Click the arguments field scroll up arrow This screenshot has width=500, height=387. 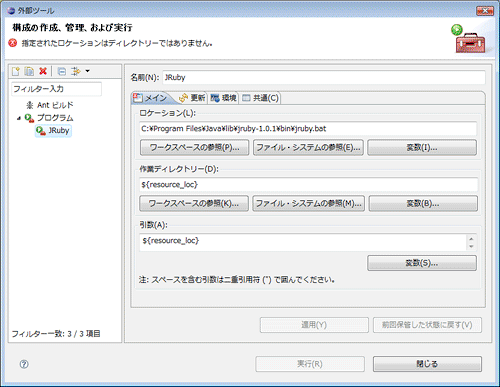(471, 239)
